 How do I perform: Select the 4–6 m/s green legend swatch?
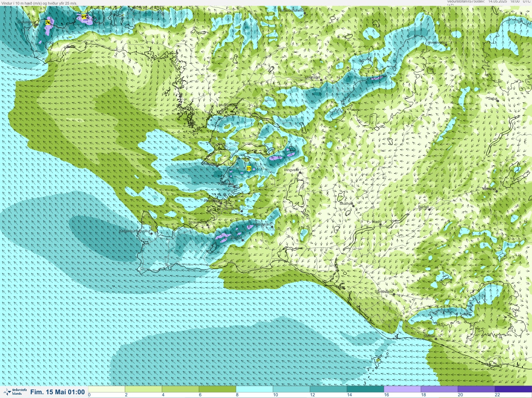180,389
